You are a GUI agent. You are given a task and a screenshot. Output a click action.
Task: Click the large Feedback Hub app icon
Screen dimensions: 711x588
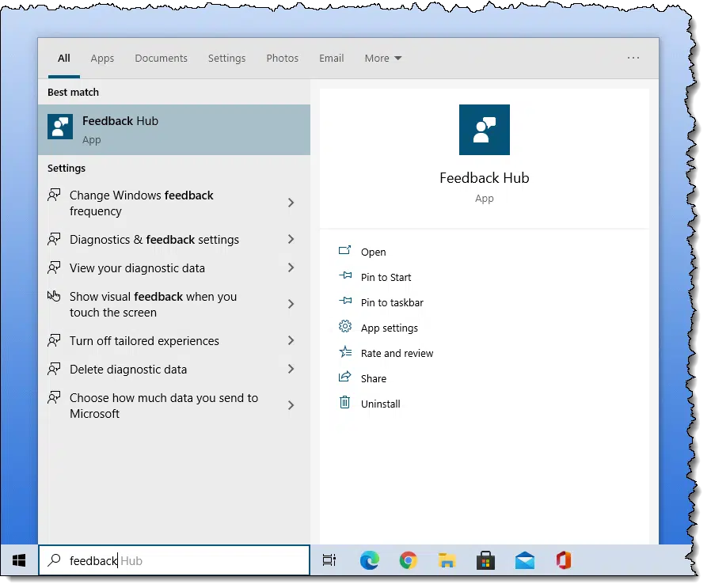point(485,130)
